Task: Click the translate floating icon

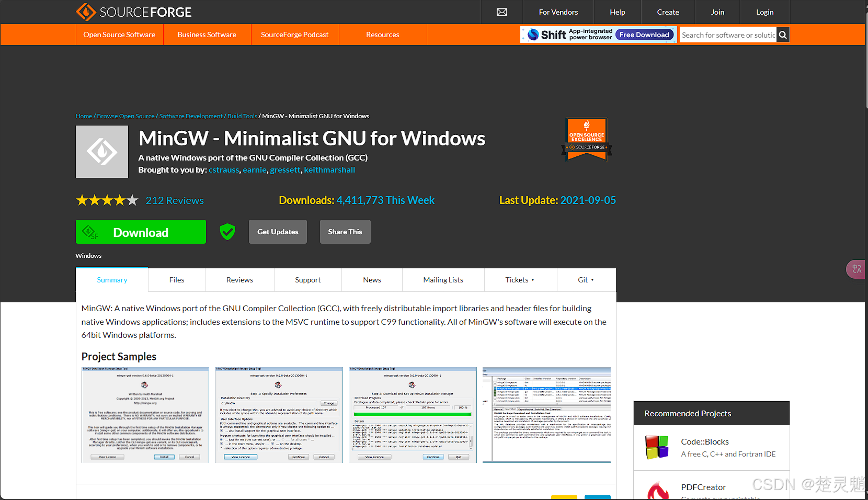Action: [856, 269]
